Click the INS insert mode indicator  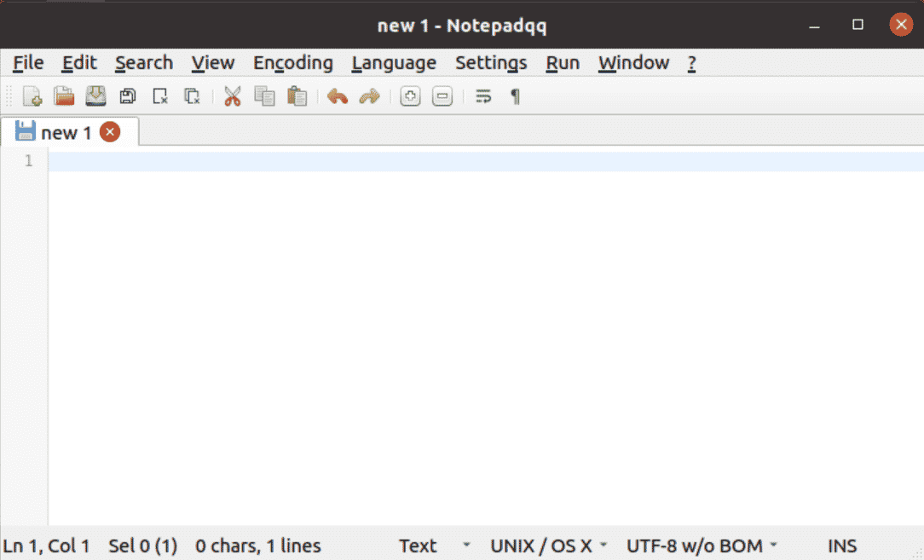click(842, 546)
